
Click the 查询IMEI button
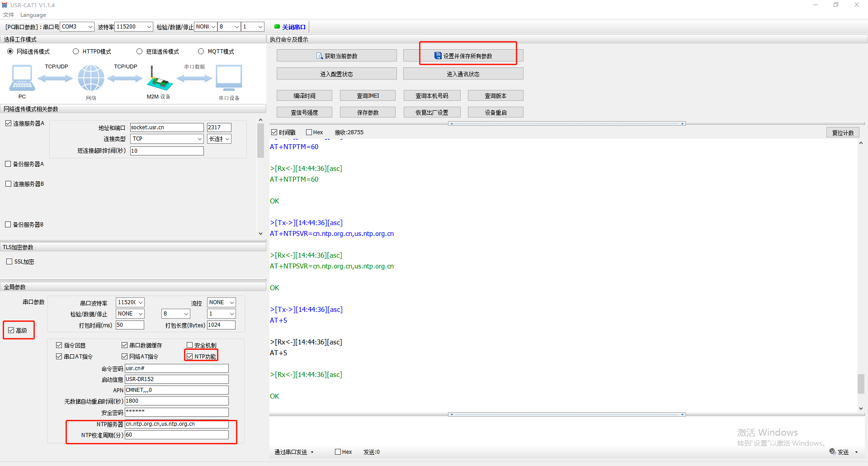(368, 96)
